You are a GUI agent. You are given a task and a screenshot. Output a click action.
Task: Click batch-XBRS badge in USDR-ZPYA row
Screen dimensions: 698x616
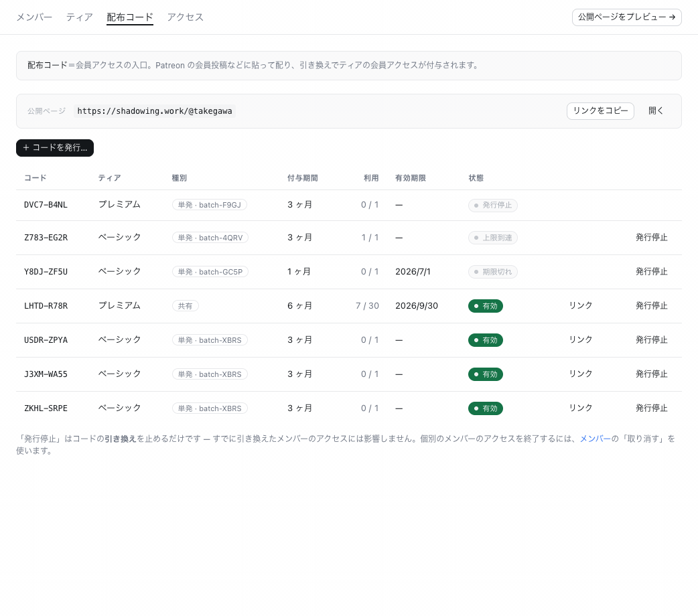pos(210,340)
